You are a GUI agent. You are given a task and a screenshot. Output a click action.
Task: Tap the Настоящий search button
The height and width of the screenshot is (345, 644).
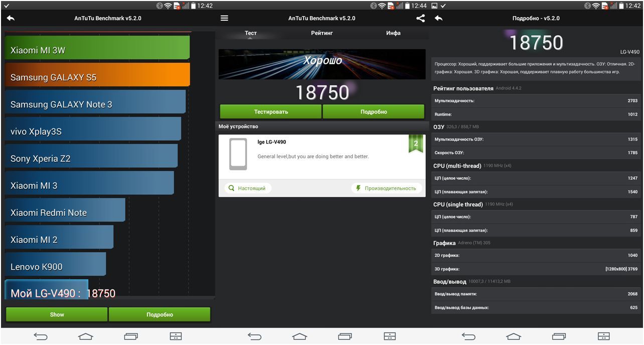(x=247, y=188)
